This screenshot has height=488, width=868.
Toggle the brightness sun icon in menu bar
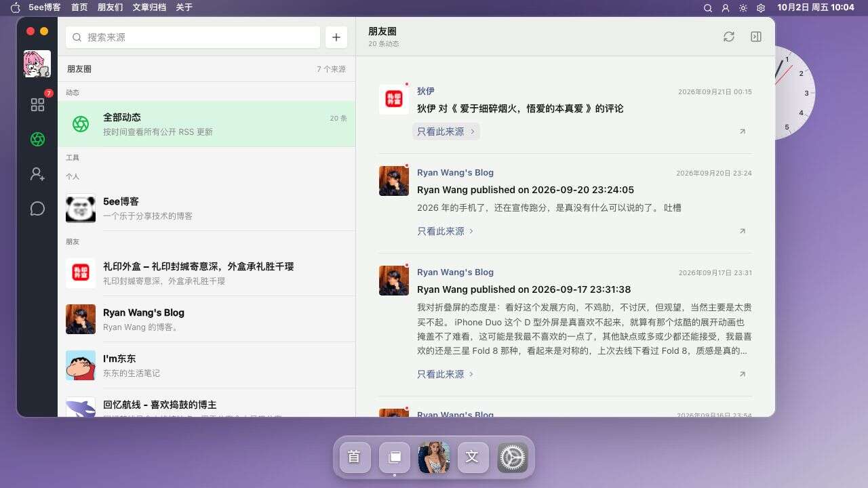(743, 7)
